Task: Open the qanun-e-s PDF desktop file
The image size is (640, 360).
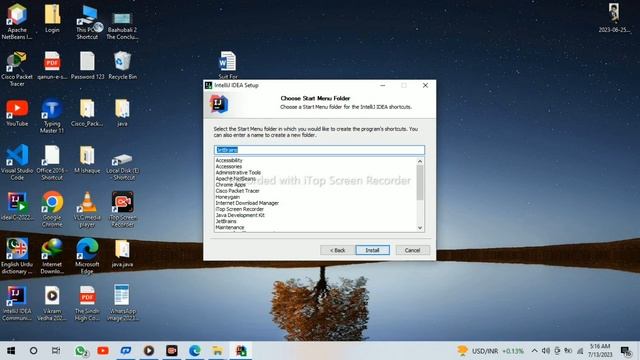Action: tap(52, 65)
